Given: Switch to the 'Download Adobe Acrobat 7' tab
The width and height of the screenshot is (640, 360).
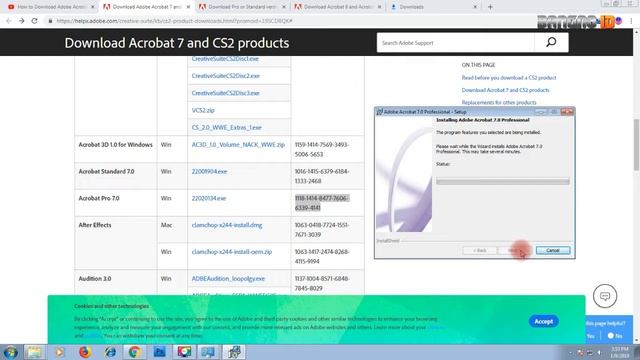Looking at the screenshot, I should point(146,7).
